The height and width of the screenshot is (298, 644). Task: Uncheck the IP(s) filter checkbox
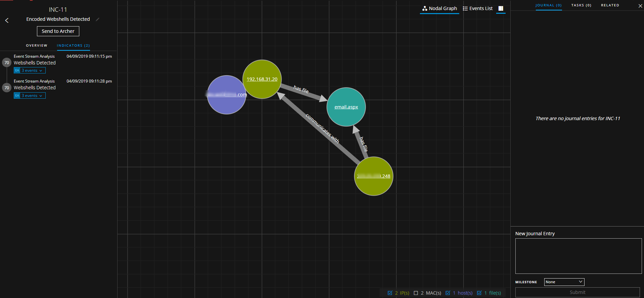coord(390,293)
